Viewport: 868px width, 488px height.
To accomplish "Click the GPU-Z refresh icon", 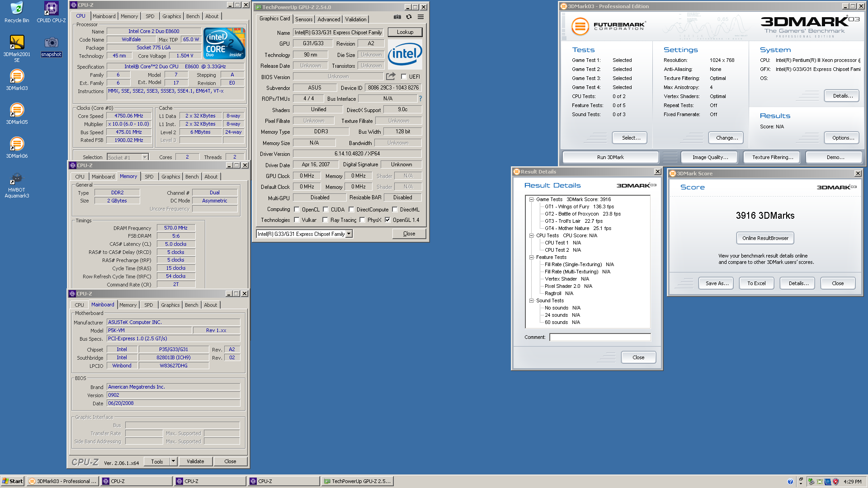I will coord(409,17).
